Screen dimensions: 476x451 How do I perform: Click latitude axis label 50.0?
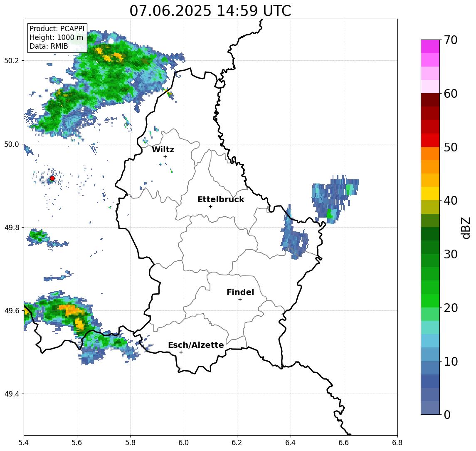click(12, 144)
